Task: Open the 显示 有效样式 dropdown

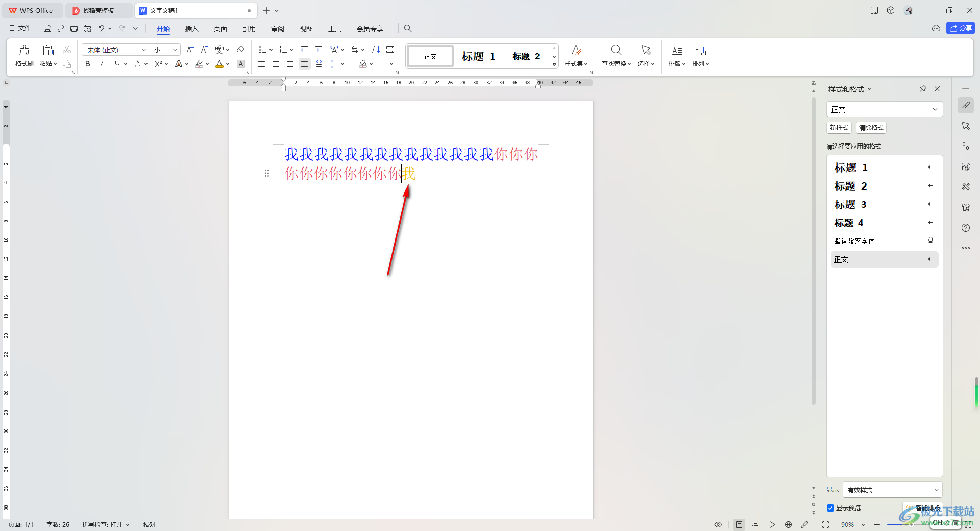Action: 893,490
